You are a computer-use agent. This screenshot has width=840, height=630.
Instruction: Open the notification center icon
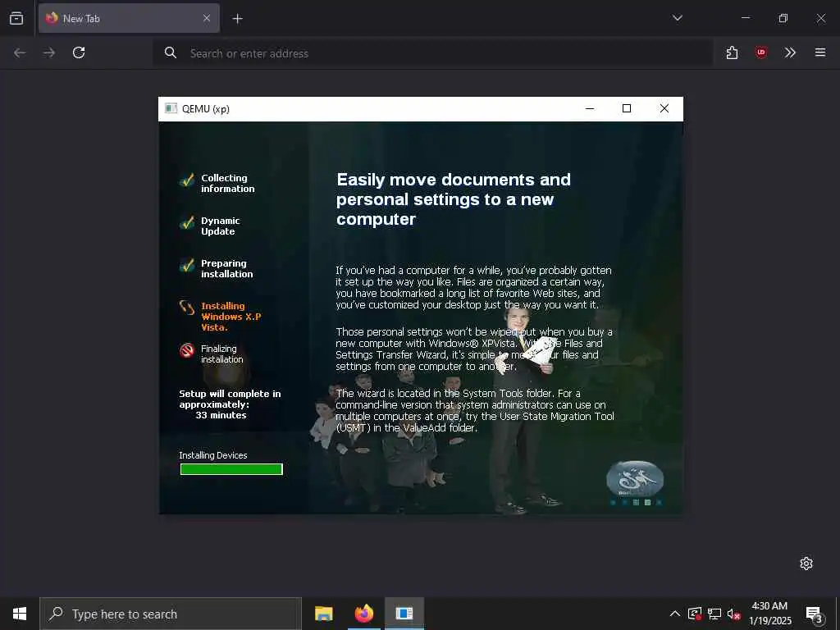point(815,614)
